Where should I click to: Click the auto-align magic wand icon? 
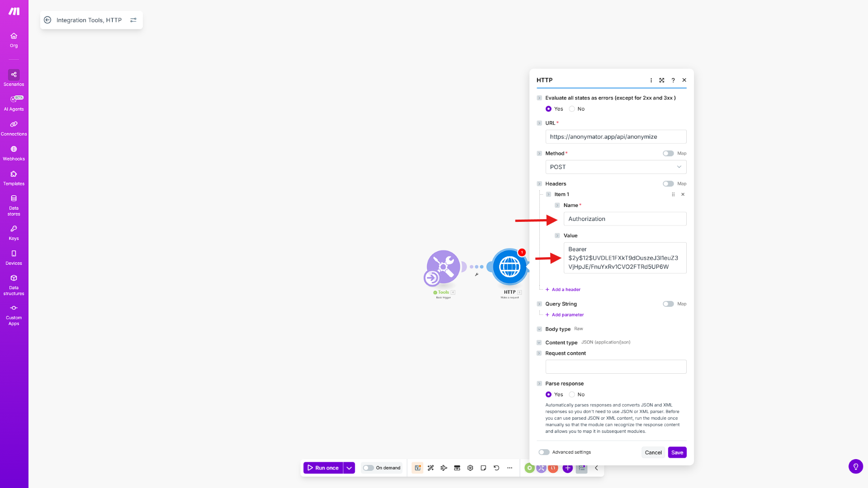point(431,468)
